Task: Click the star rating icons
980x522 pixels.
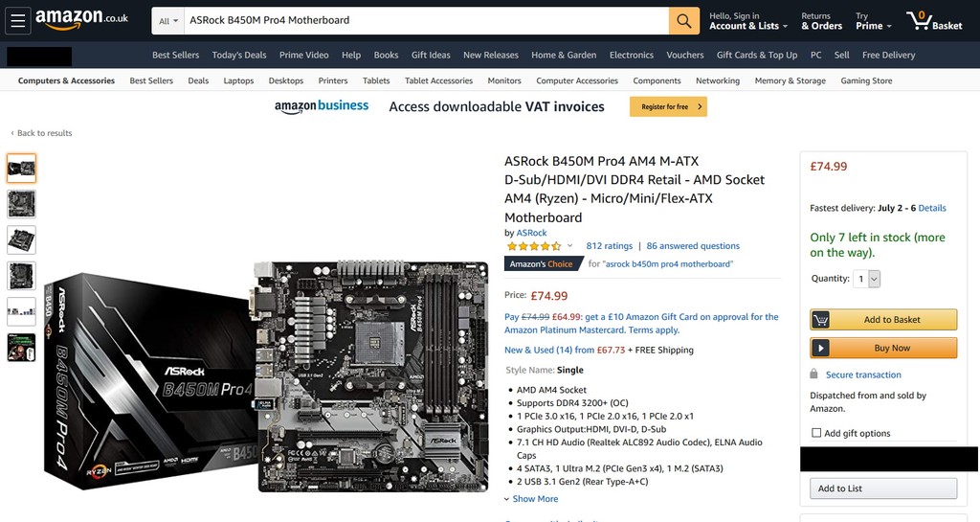Action: coord(534,246)
